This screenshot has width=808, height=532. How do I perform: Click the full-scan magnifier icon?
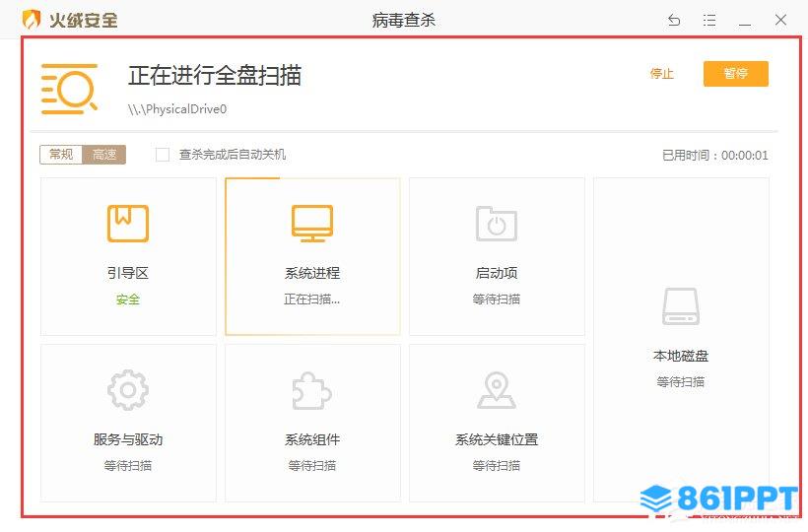pos(69,89)
